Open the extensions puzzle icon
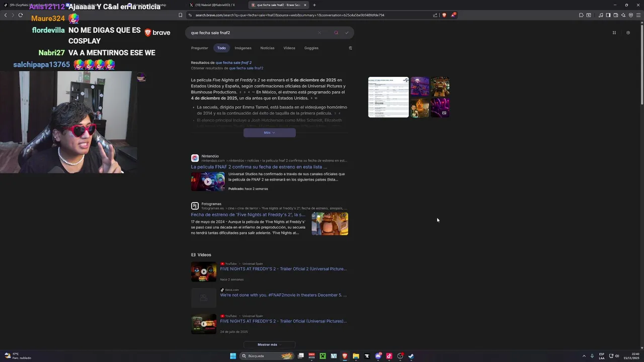 [581, 15]
